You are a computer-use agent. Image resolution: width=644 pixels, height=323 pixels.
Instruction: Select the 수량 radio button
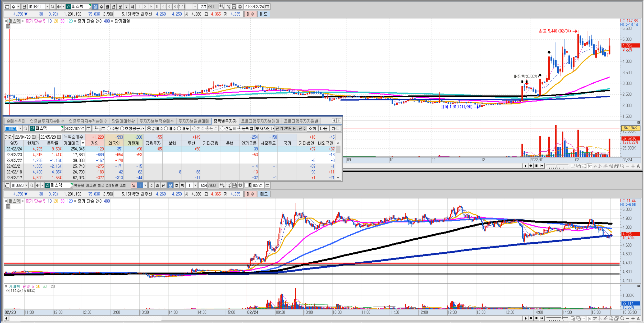coord(109,128)
